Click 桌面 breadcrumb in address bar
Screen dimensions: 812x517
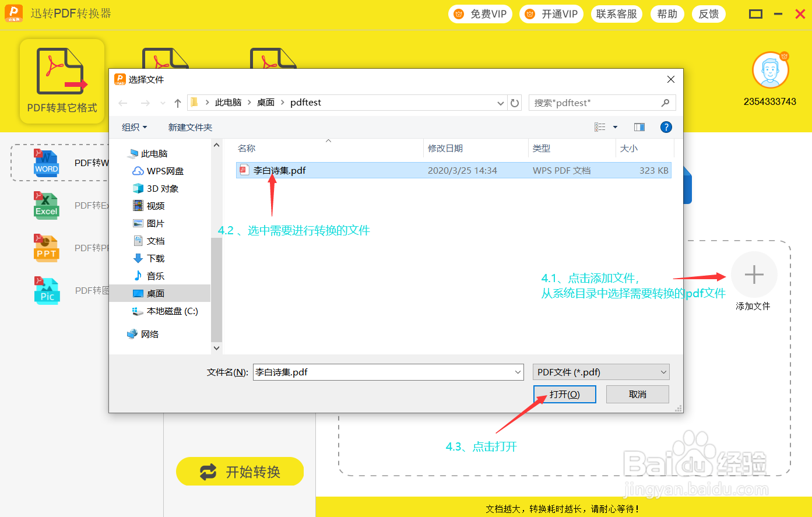266,103
